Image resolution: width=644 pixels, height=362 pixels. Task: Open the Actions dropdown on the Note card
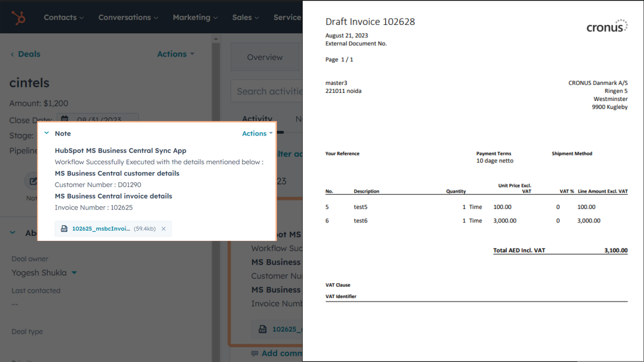(257, 133)
